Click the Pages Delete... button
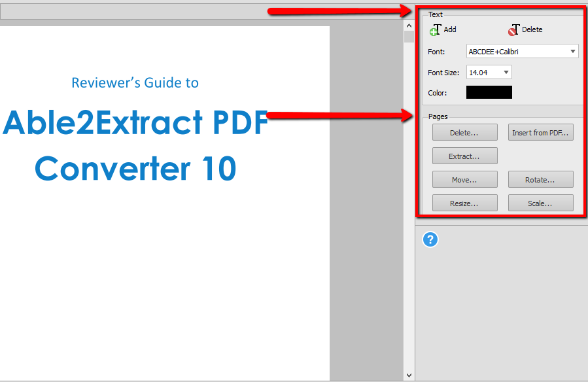This screenshot has width=588, height=382. pos(464,132)
